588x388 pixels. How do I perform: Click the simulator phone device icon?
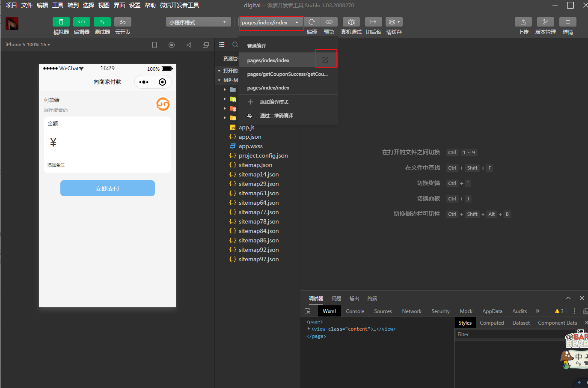154,45
